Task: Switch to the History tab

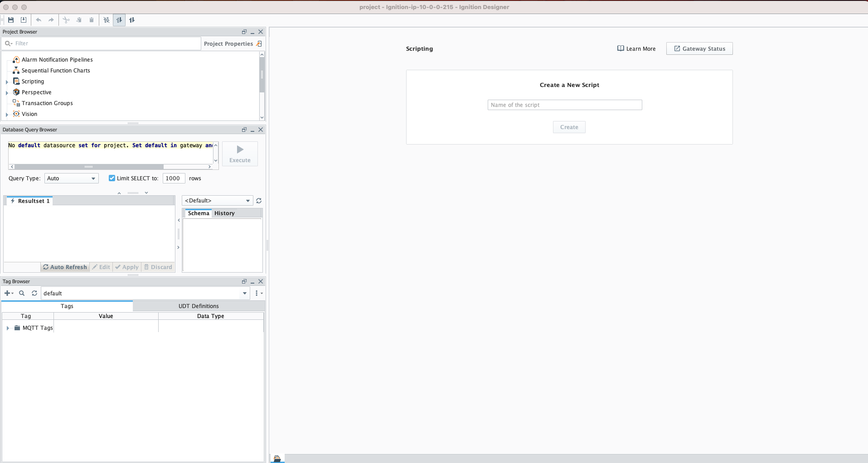Action: [224, 213]
